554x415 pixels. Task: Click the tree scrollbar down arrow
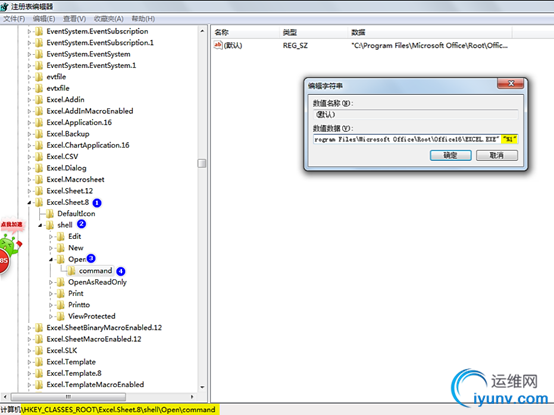pos(202,387)
